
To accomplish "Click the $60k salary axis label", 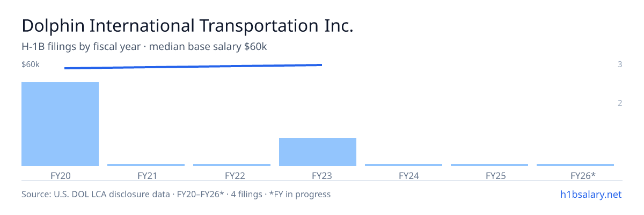I will [x=31, y=64].
